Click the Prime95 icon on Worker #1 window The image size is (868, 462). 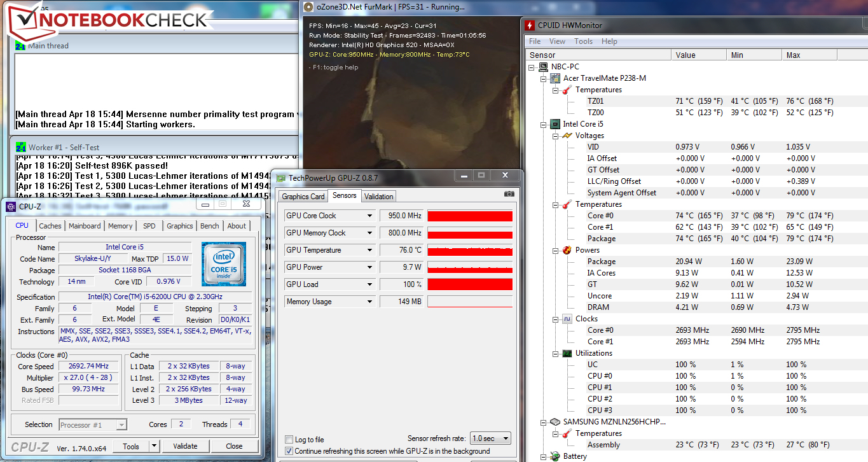coord(20,147)
